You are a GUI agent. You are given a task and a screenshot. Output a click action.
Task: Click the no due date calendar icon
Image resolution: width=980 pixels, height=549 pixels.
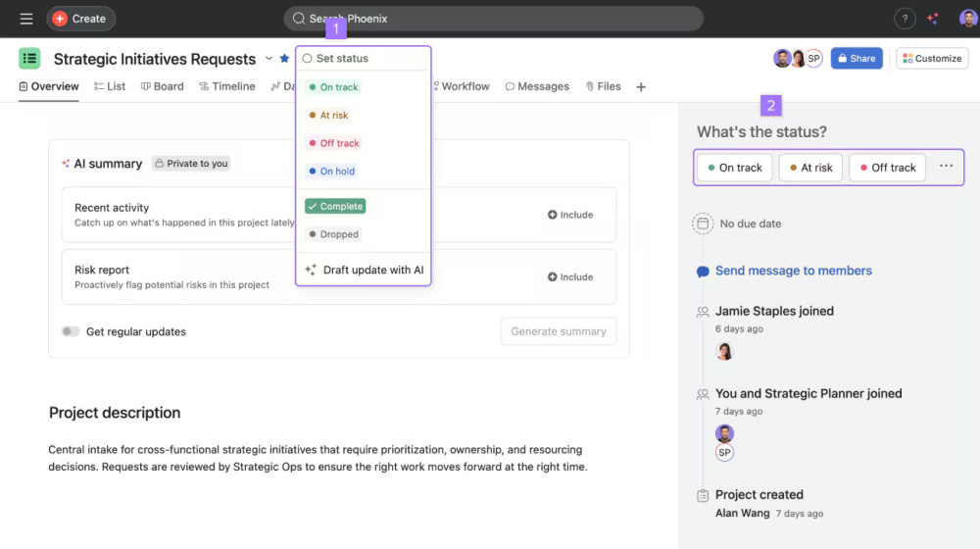coord(703,224)
